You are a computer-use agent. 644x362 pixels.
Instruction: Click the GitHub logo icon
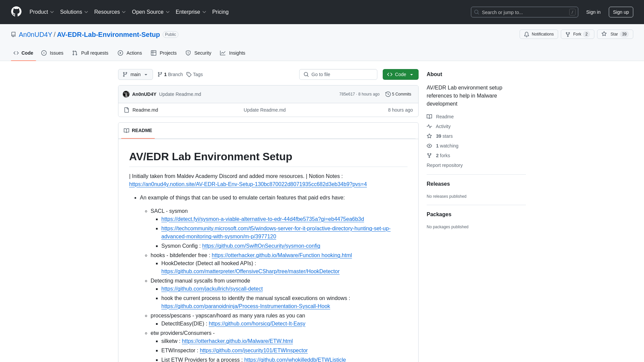tap(16, 12)
